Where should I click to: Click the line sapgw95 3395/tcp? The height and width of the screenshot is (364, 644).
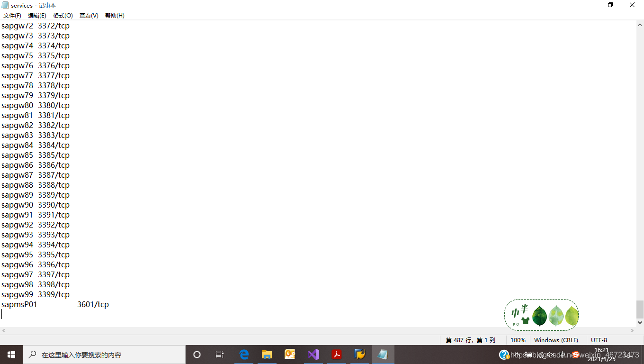[x=36, y=255]
